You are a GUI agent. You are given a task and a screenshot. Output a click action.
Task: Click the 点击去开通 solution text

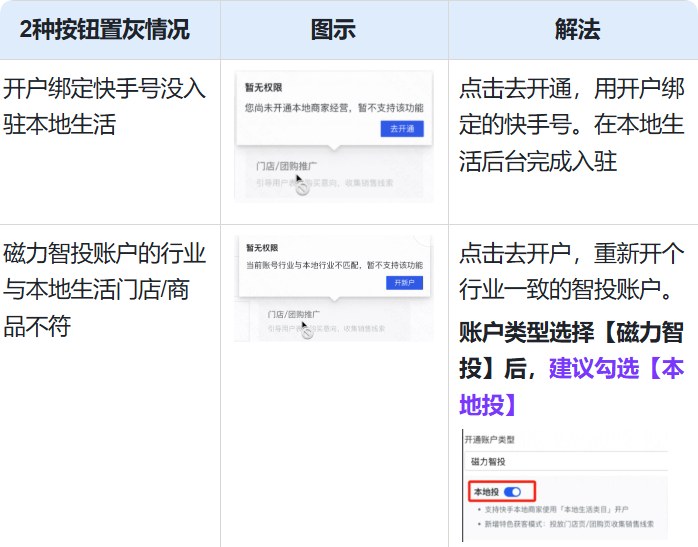[x=572, y=125]
